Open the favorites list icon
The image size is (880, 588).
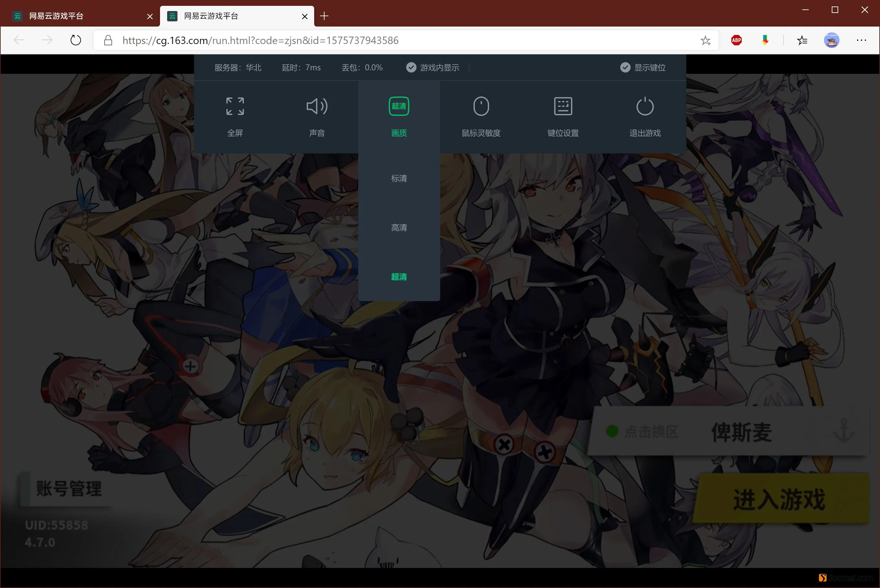pyautogui.click(x=802, y=40)
